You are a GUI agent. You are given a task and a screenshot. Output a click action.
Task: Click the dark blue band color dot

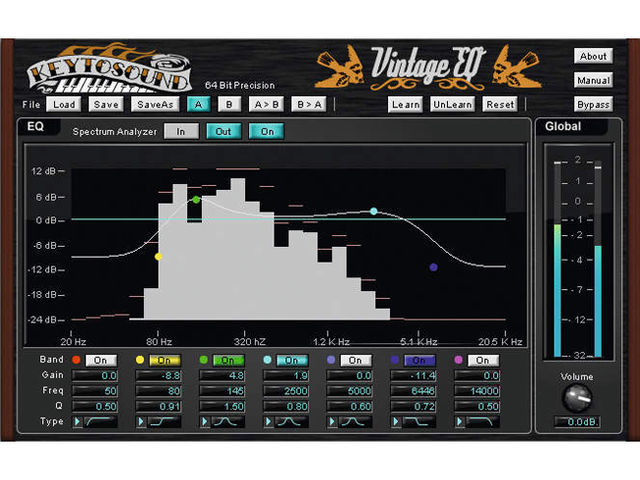395,360
